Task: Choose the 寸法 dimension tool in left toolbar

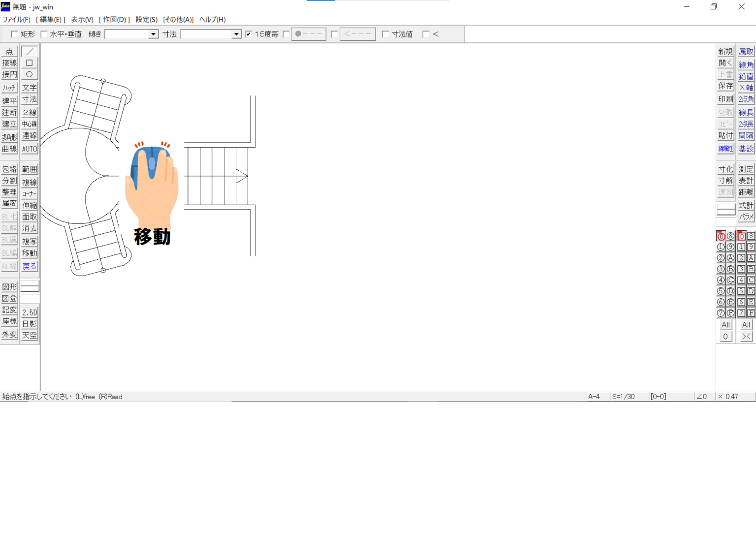Action: tap(30, 99)
